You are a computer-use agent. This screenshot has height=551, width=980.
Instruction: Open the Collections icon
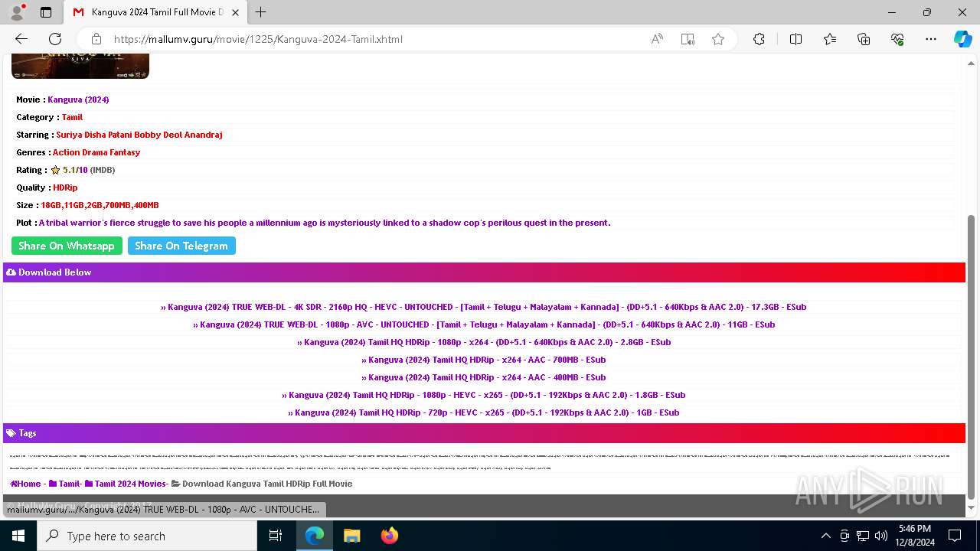pos(864,39)
